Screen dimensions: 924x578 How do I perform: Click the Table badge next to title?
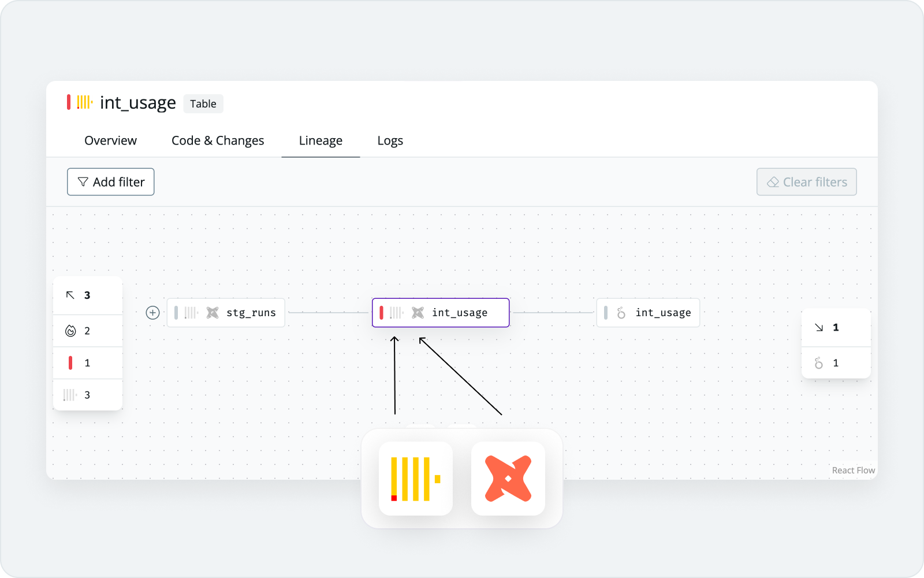[203, 103]
